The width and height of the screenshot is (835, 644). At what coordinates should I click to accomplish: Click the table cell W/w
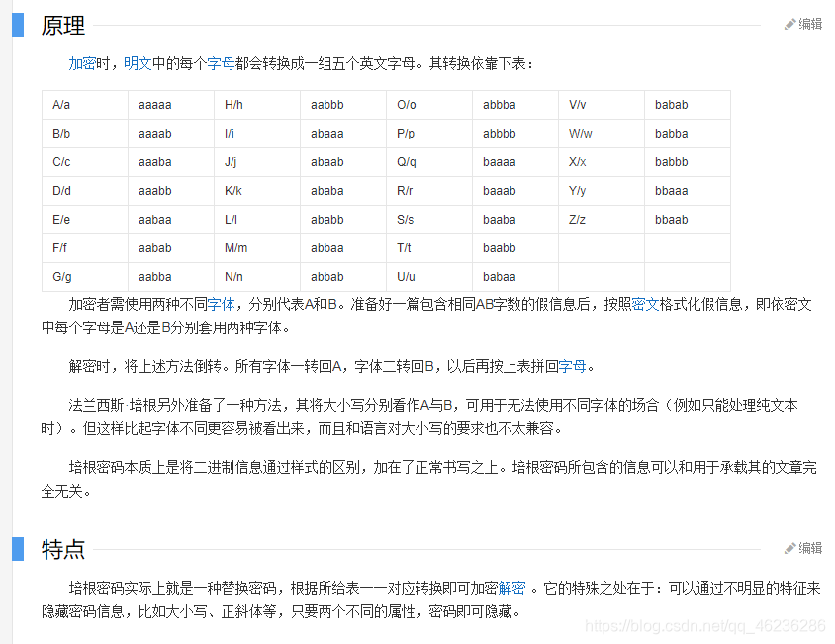click(602, 134)
